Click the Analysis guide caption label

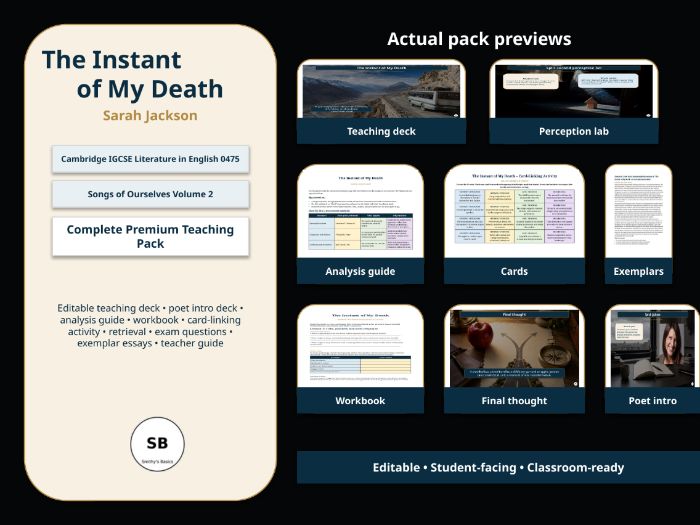[360, 271]
